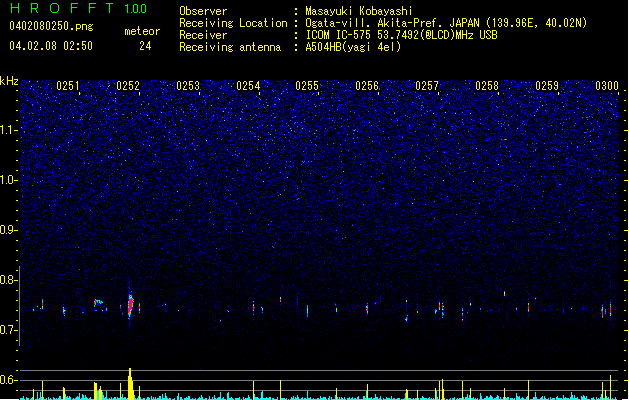Click the HROFFT 1.0.0 title text
The image size is (629, 400).
pyautogui.click(x=79, y=8)
